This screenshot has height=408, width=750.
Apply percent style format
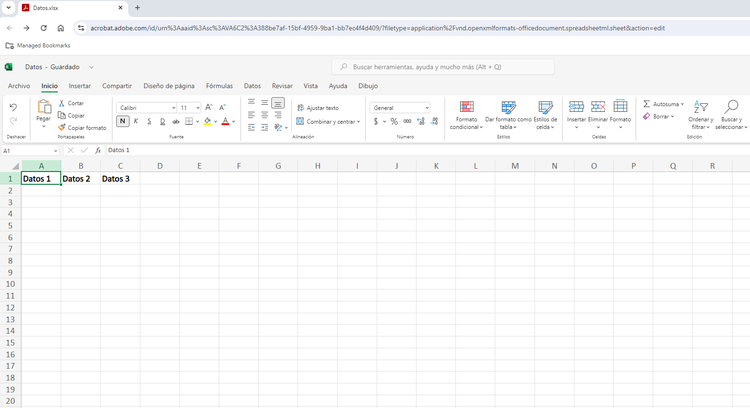394,121
